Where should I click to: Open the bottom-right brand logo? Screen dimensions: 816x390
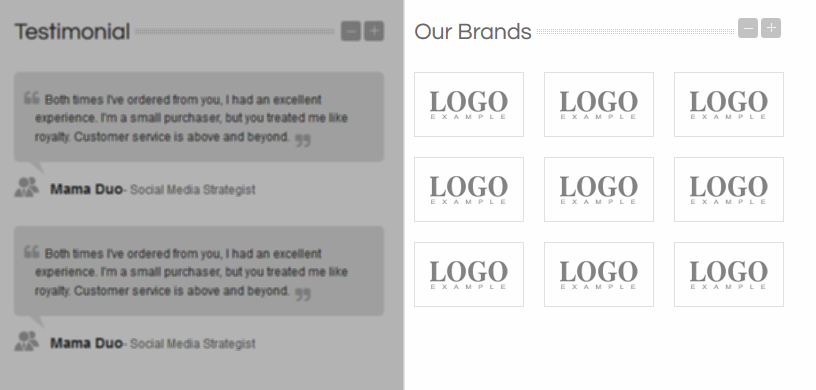pyautogui.click(x=729, y=274)
